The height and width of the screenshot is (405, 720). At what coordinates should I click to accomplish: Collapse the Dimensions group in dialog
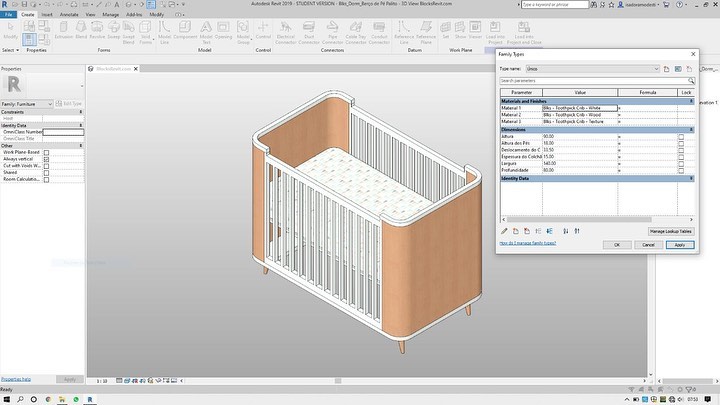(x=691, y=130)
